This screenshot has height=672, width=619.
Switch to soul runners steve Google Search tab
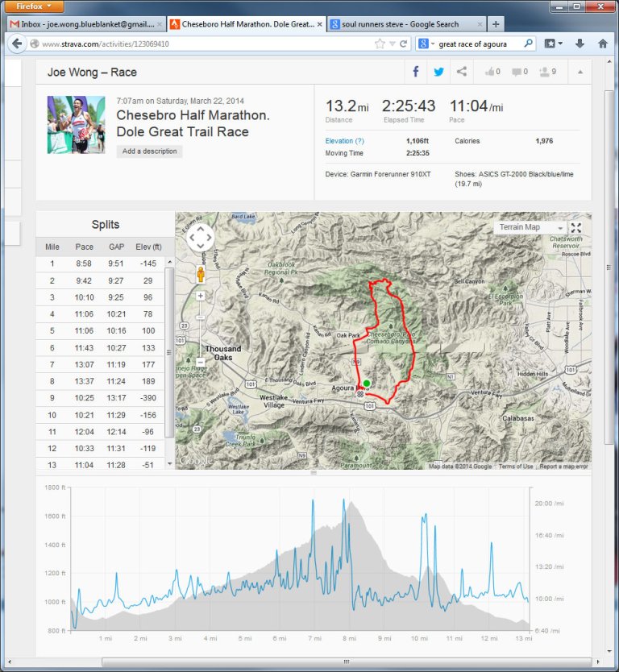click(x=406, y=24)
